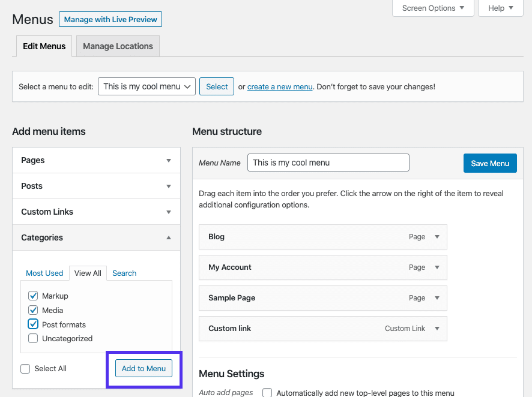Viewport: 532px width, 397px height.
Task: Check the Uncategorized category
Action: click(x=33, y=338)
